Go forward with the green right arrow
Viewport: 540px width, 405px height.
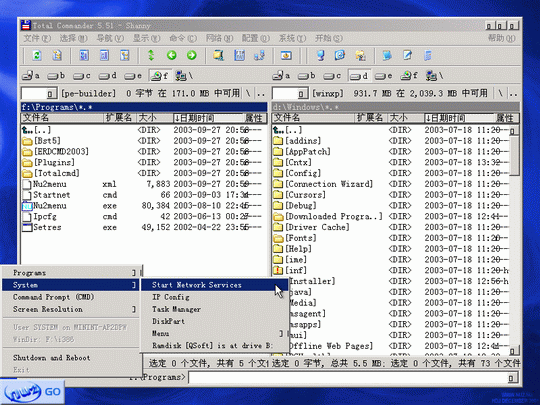pos(192,55)
